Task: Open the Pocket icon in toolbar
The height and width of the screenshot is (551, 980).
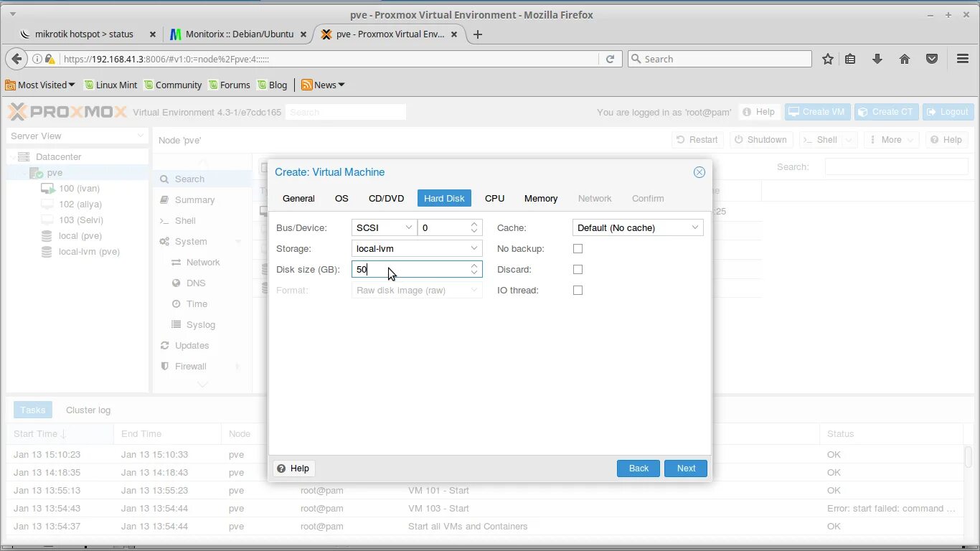Action: (x=932, y=59)
